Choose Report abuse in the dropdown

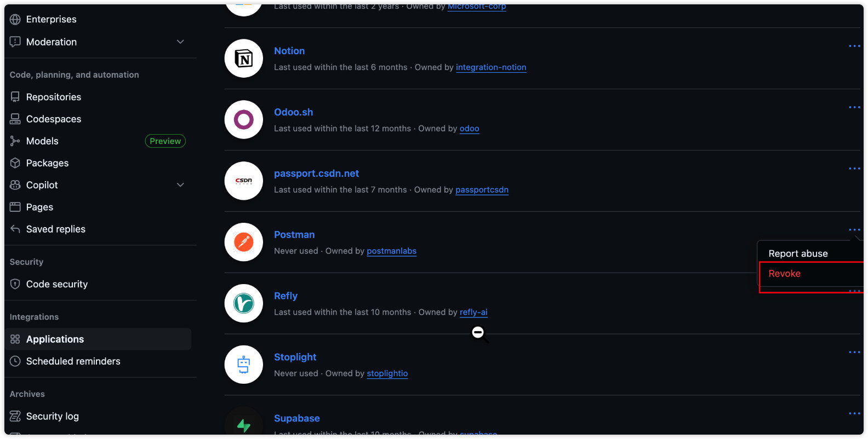click(797, 253)
